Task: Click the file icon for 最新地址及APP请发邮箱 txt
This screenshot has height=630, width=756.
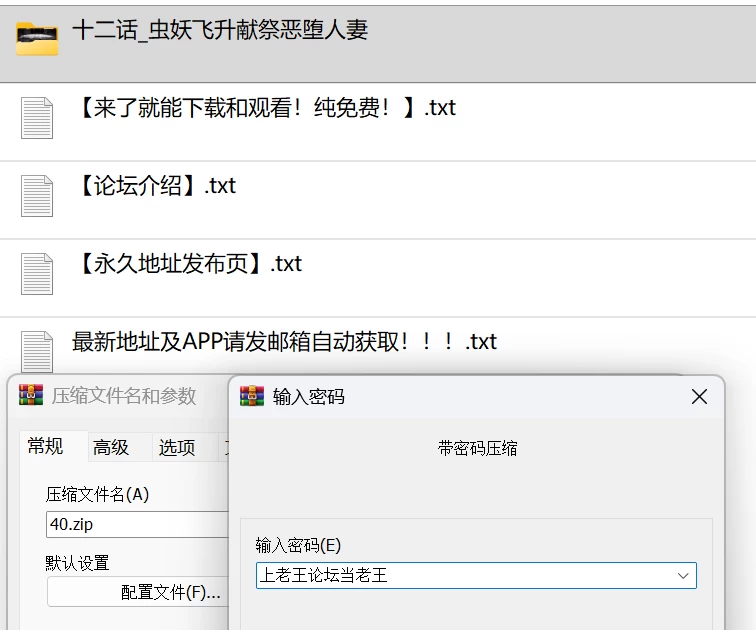Action: pos(37,352)
